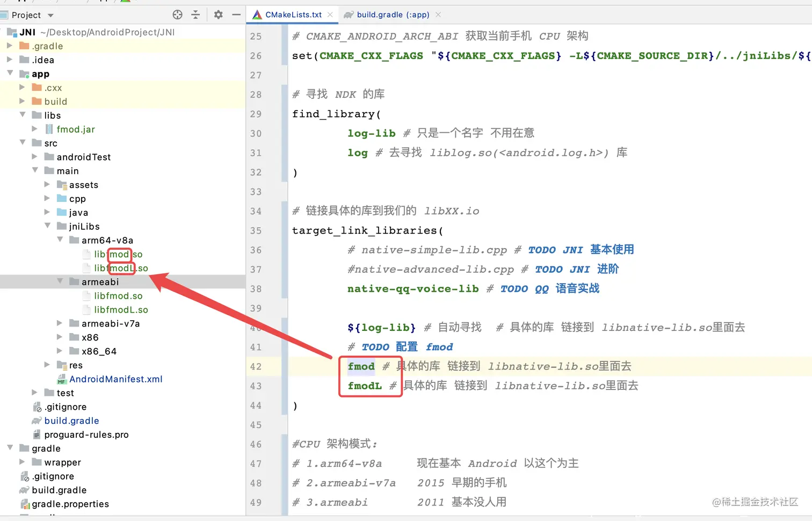Viewport: 812px width, 521px height.
Task: Select the test folder
Action: click(x=65, y=393)
